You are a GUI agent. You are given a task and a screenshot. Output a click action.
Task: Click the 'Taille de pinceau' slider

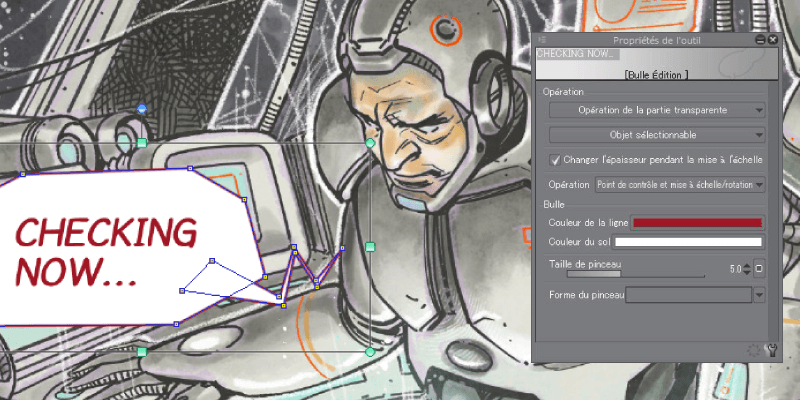[x=636, y=274]
